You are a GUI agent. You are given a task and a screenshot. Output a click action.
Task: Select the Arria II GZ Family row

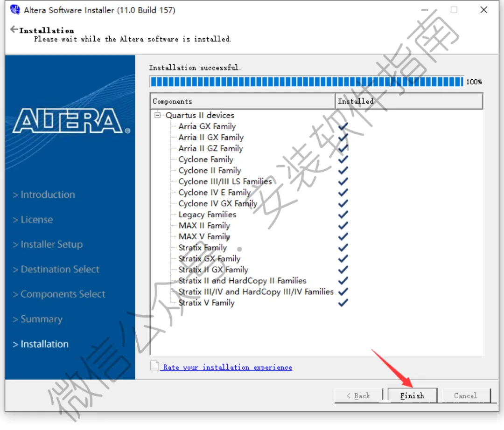[x=211, y=148]
